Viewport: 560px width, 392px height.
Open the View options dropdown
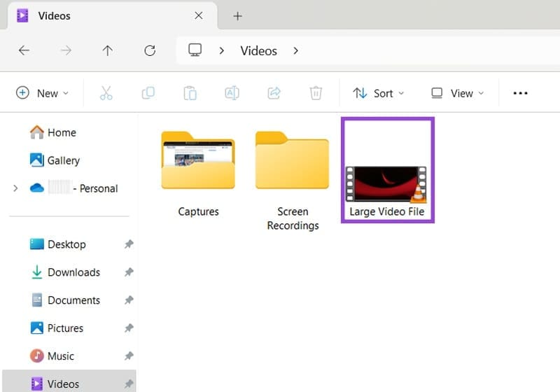click(458, 93)
